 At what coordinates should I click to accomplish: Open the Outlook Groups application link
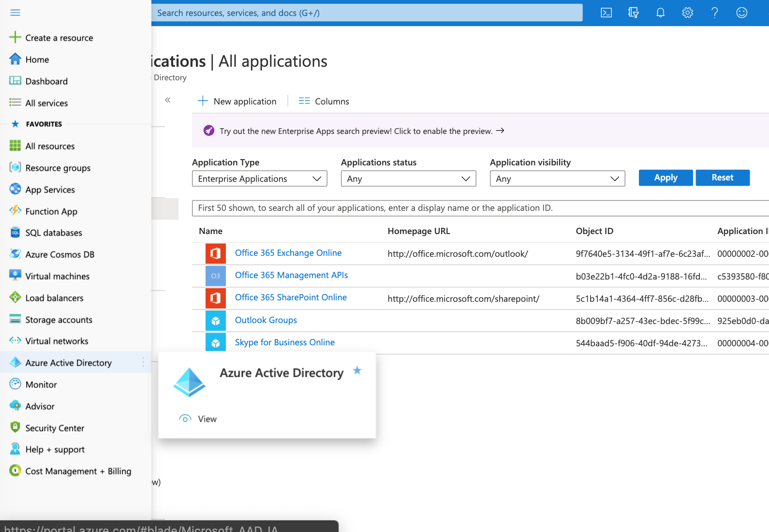point(266,320)
